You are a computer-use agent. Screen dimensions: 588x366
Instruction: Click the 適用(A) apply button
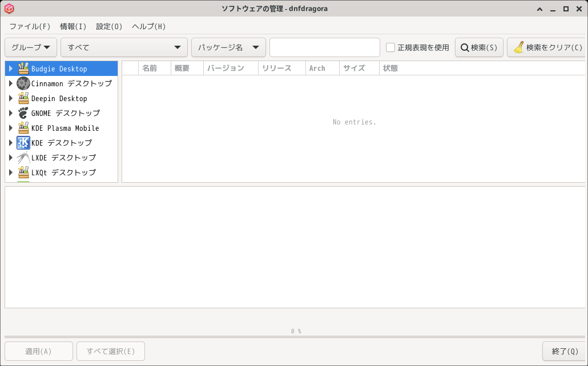(x=39, y=351)
